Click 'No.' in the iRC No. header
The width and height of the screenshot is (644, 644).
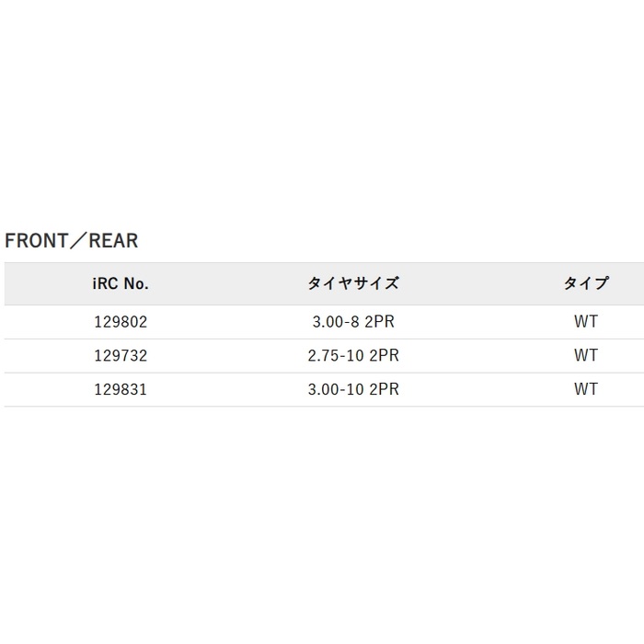(136, 283)
